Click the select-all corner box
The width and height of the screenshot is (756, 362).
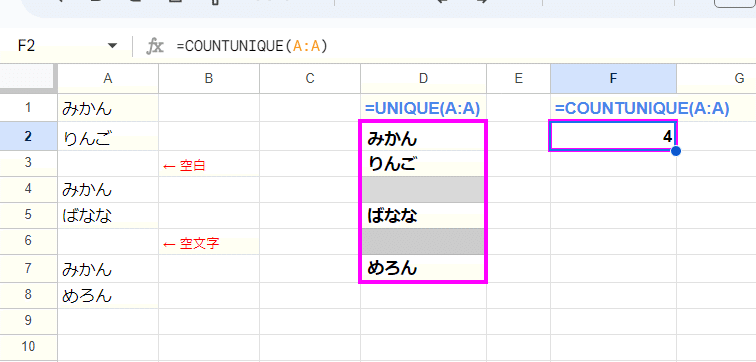pos(29,79)
